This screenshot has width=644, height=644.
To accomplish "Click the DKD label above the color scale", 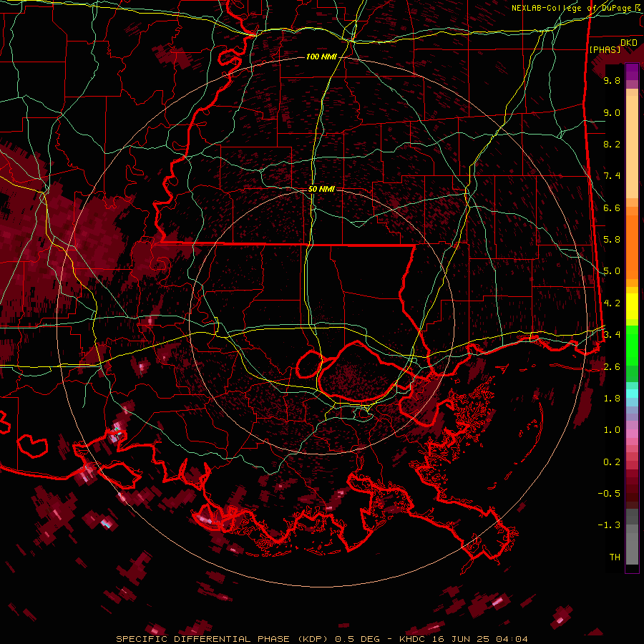I will (x=629, y=43).
